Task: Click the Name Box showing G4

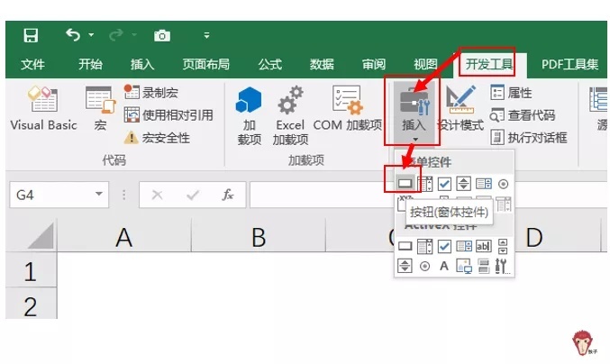Action: (x=59, y=194)
